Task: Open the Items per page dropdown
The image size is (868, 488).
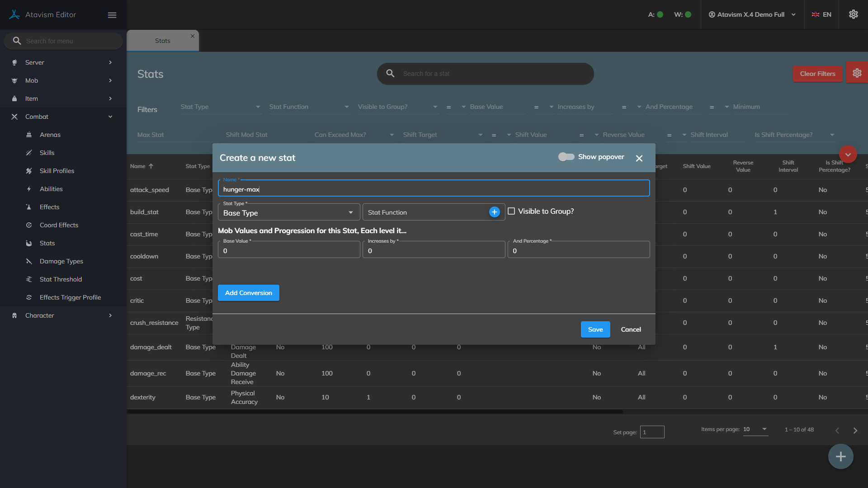Action: tap(755, 429)
